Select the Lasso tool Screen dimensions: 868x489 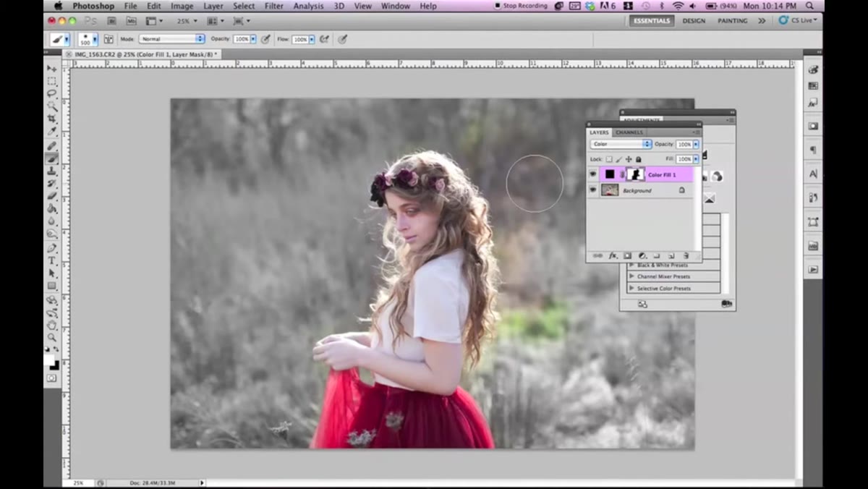[52, 93]
